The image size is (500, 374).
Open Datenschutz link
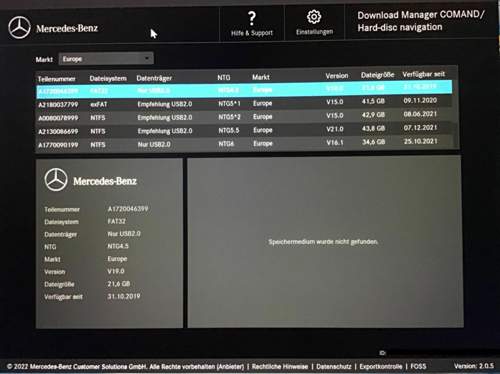pyautogui.click(x=334, y=367)
